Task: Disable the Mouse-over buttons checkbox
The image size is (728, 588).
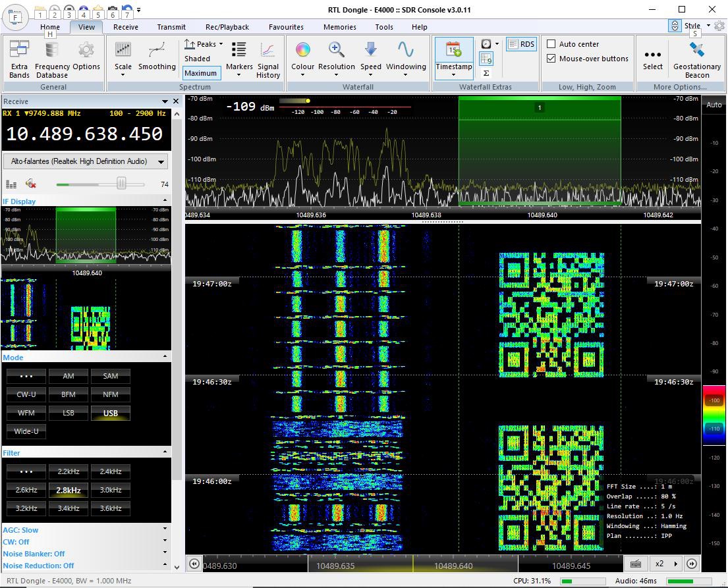Action: 551,59
